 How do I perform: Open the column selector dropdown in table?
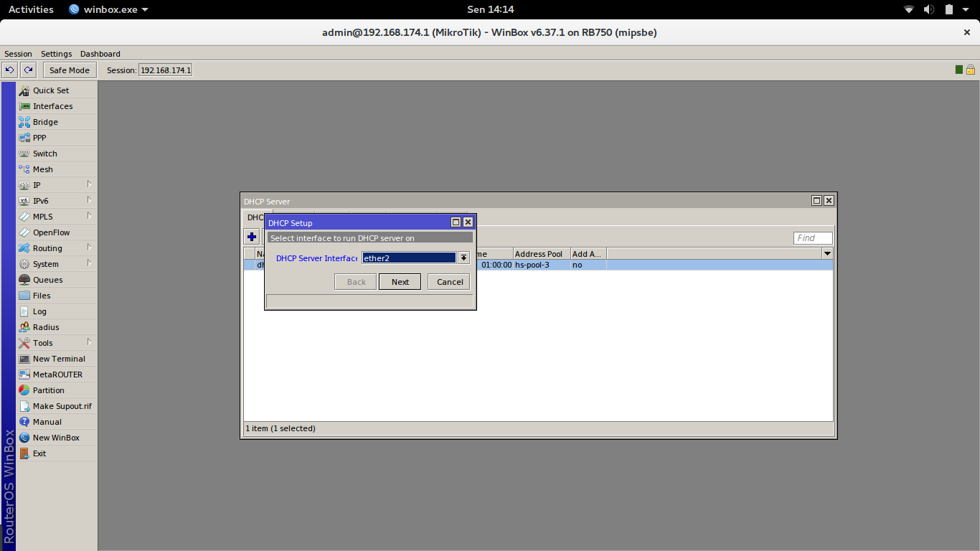(x=827, y=253)
